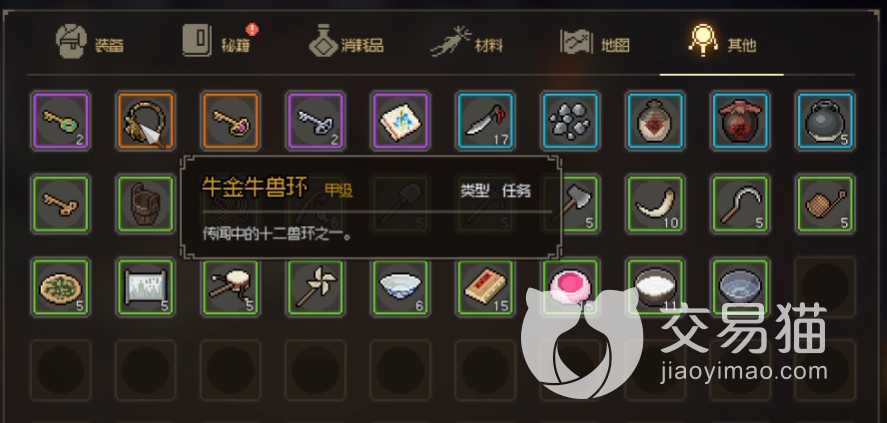Select the silver key with count 2

pyautogui.click(x=316, y=121)
